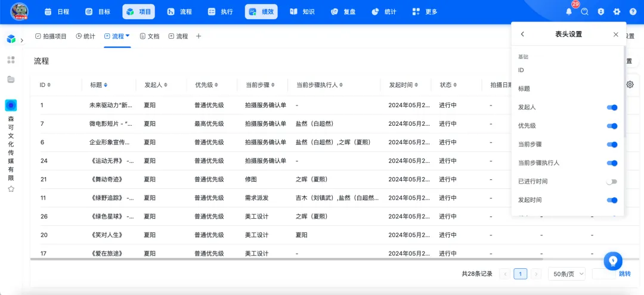The width and height of the screenshot is (644, 295).
Task: Switch to the 统计 sub-tab
Action: [x=85, y=36]
